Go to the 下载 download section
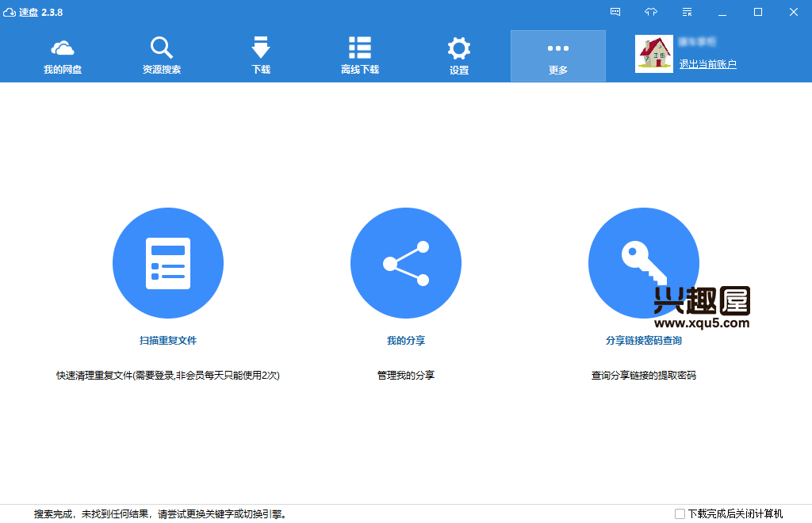Viewport: 812px width, 523px height. (261, 55)
